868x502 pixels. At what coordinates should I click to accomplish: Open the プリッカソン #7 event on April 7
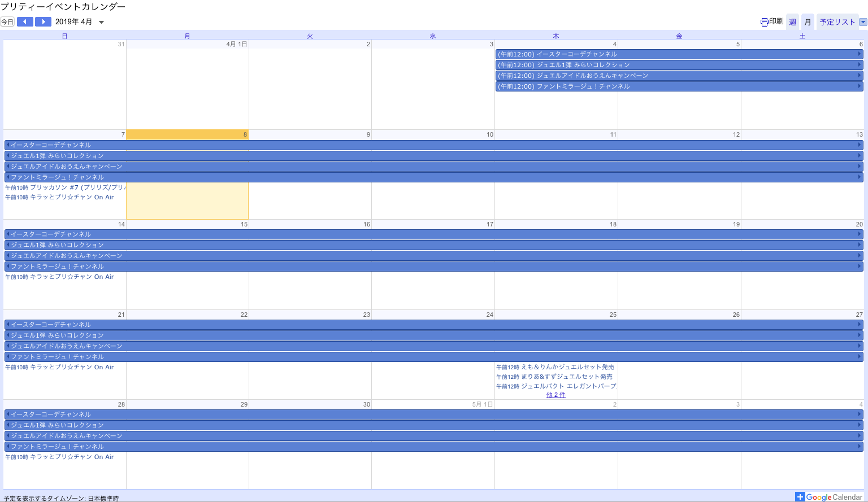click(x=65, y=187)
